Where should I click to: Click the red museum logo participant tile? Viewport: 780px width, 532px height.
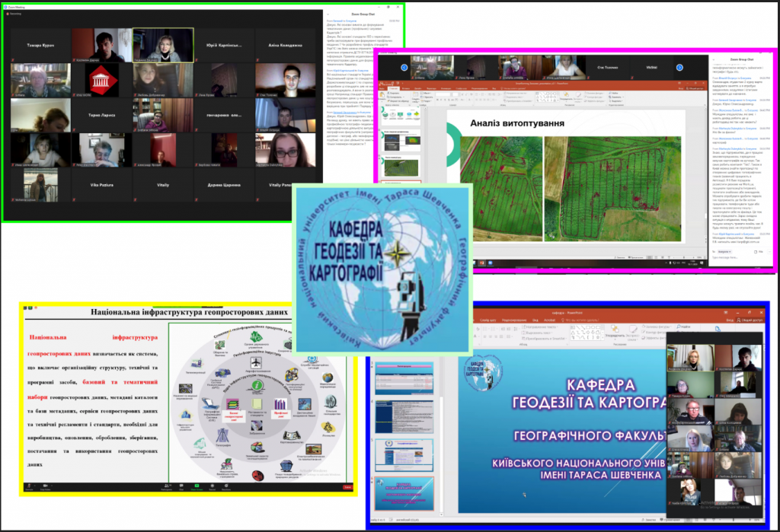tap(101, 80)
